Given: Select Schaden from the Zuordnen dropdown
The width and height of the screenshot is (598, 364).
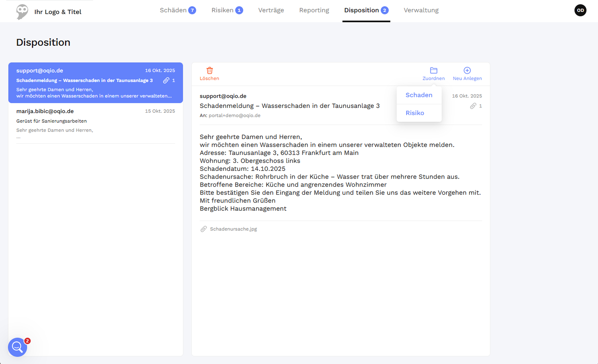Looking at the screenshot, I should (419, 95).
